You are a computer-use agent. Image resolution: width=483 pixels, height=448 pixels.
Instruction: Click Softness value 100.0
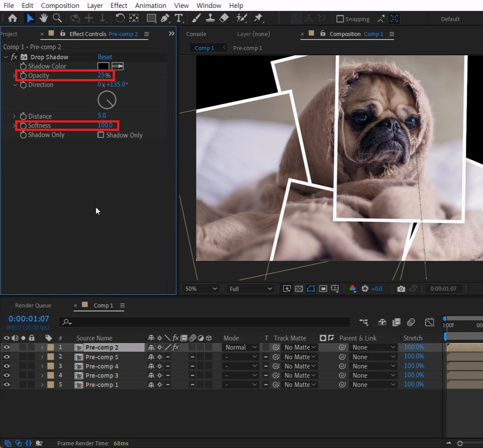(105, 125)
